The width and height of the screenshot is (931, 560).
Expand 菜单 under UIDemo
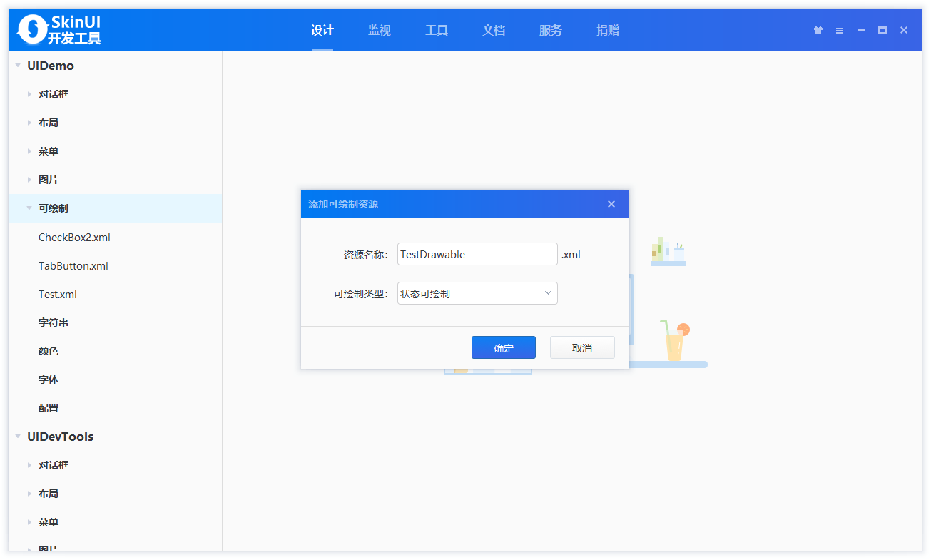(29, 151)
